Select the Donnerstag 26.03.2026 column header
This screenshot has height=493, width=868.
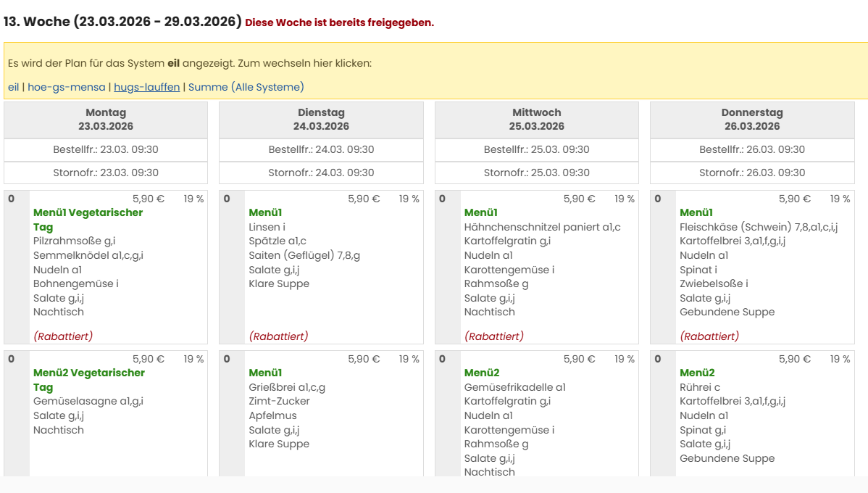751,120
